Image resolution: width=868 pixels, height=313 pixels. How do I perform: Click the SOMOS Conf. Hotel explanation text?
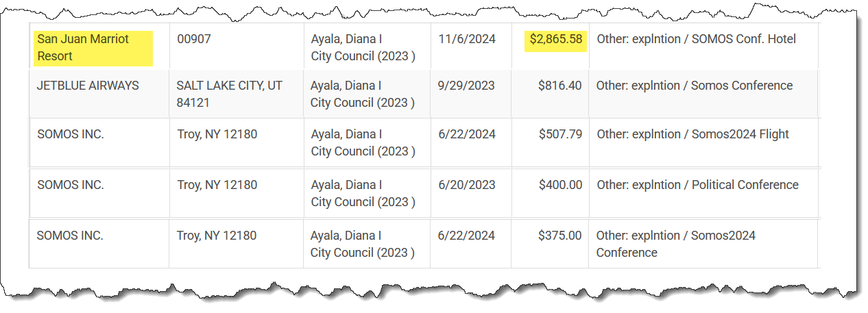(696, 40)
